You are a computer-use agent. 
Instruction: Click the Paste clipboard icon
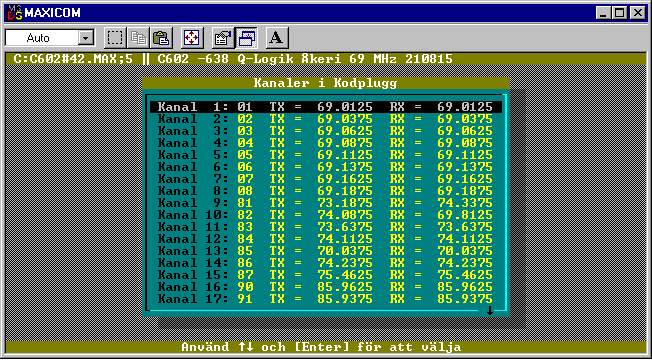coord(161,38)
